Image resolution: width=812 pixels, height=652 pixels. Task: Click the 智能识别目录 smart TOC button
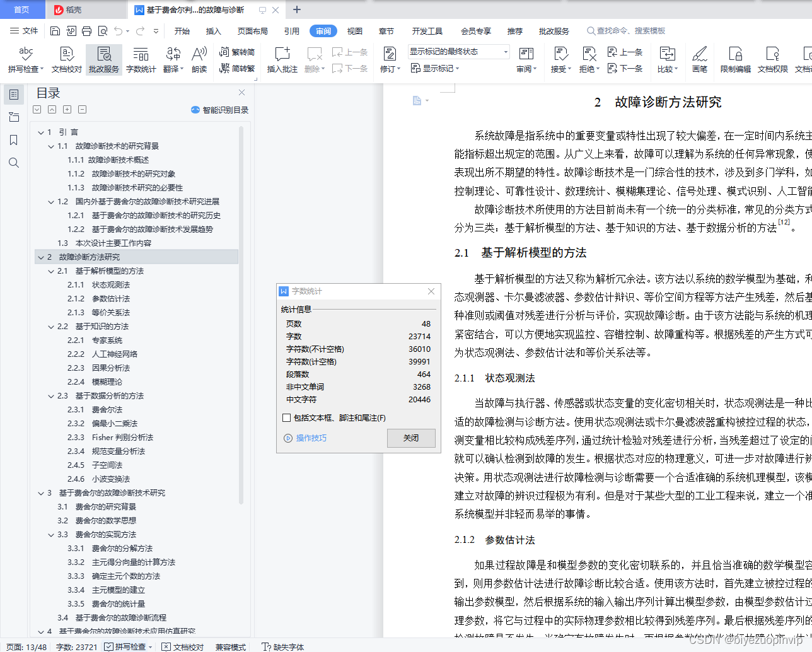tap(219, 110)
